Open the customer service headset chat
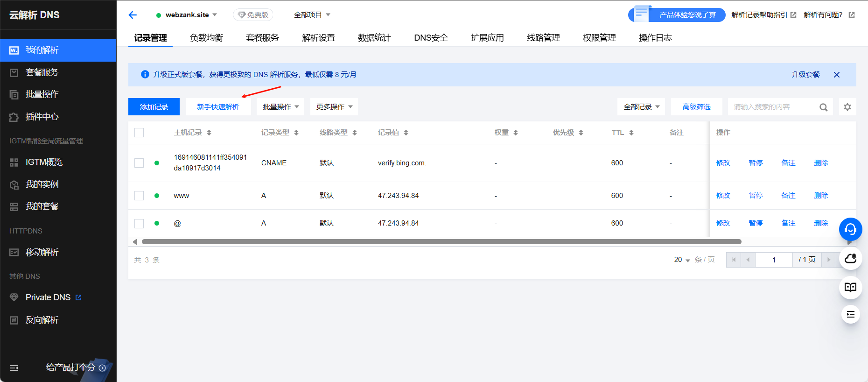The image size is (868, 382). point(850,229)
